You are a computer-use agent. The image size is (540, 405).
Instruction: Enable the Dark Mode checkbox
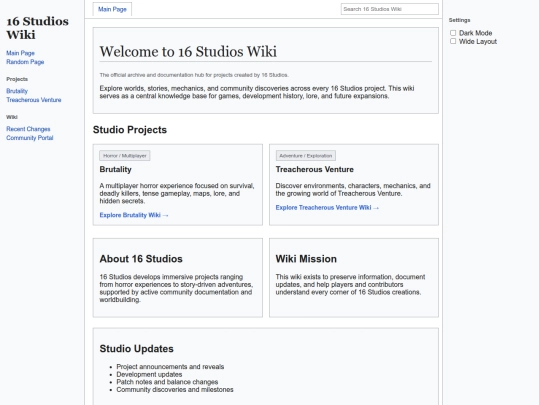[x=453, y=33]
